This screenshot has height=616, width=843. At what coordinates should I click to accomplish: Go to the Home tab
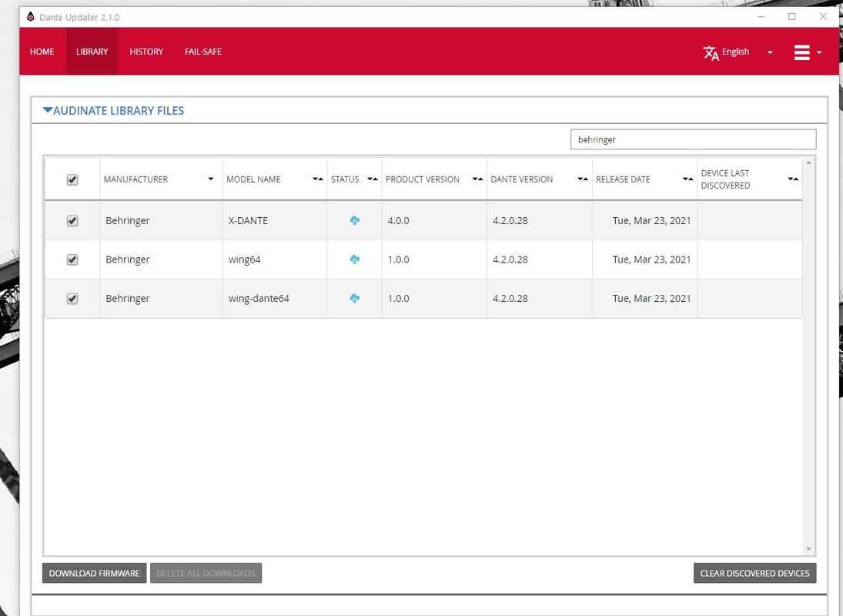pyautogui.click(x=42, y=52)
